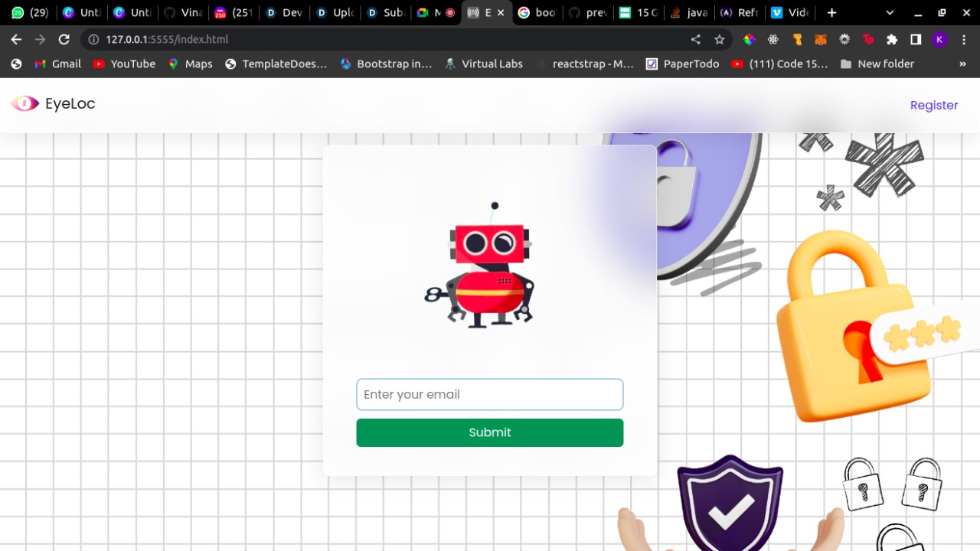Open Virtual Labs bookmark
The height and width of the screenshot is (551, 980).
coord(484,64)
